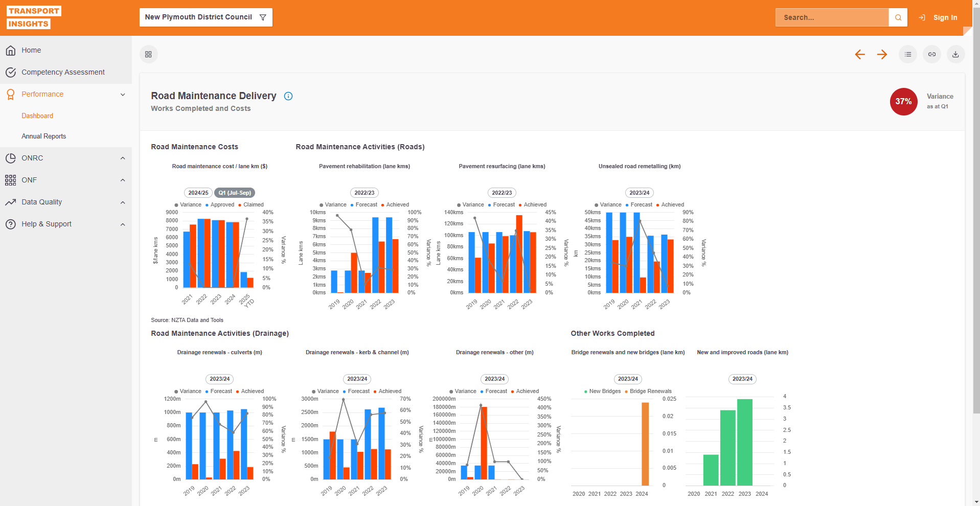Open the Data Quality menu item

(x=66, y=202)
